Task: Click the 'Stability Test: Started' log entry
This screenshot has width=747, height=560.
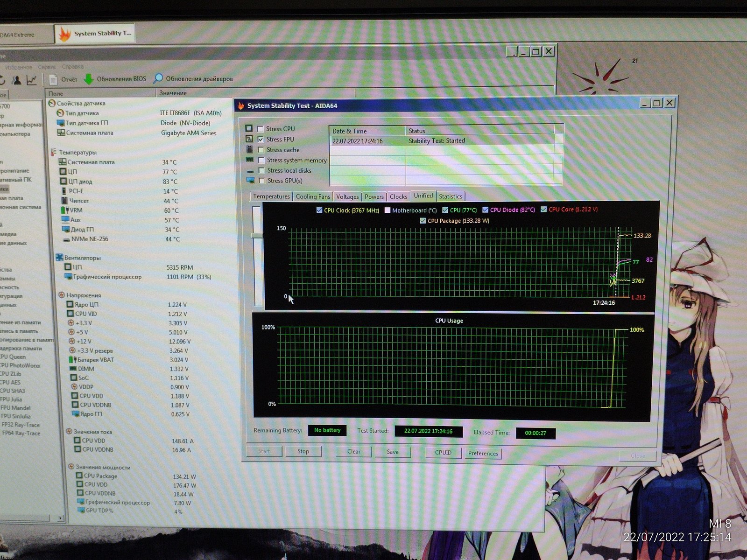Action: tap(437, 140)
